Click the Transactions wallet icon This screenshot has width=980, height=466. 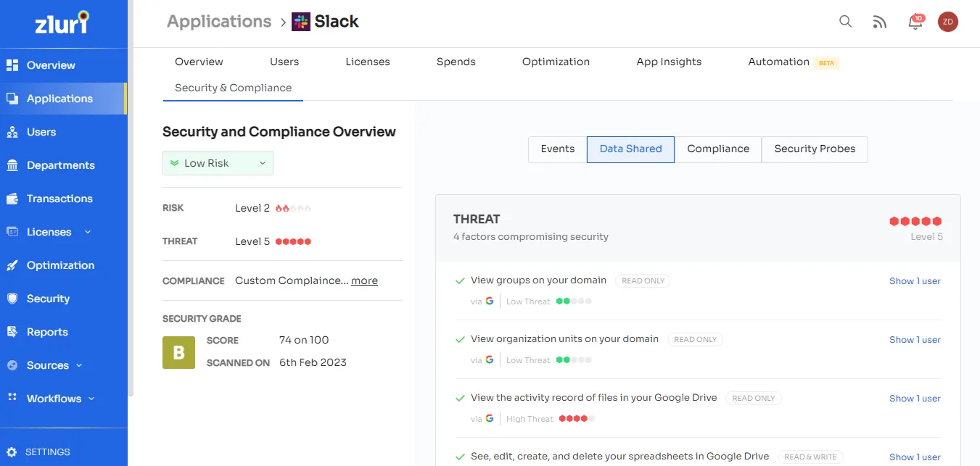12,199
